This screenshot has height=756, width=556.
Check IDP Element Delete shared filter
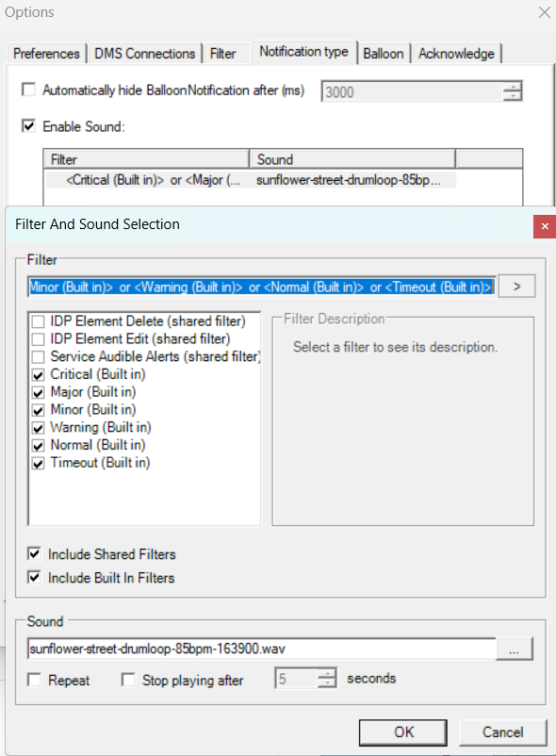tap(38, 321)
